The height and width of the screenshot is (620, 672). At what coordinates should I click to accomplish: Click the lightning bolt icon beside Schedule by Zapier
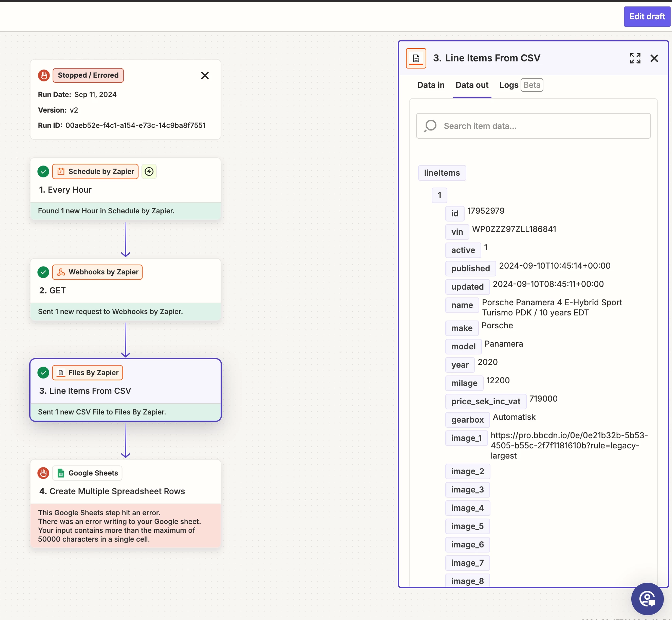point(149,172)
